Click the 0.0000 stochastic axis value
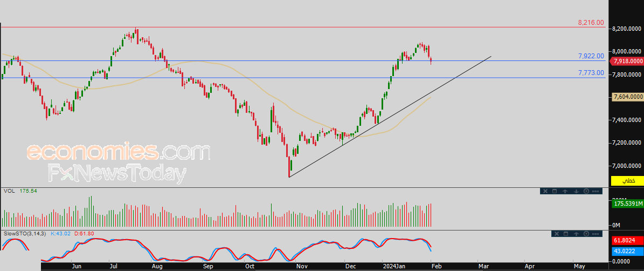The image size is (644, 271). 621,261
